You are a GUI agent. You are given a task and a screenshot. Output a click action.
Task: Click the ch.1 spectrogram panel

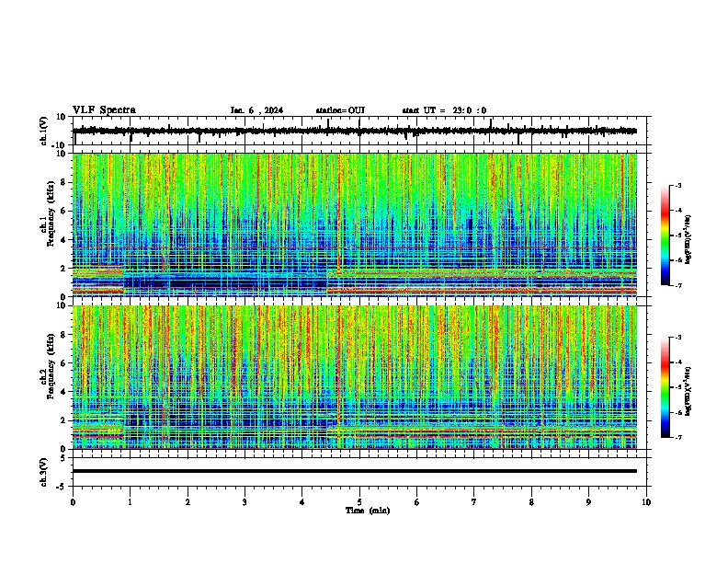pyautogui.click(x=355, y=224)
